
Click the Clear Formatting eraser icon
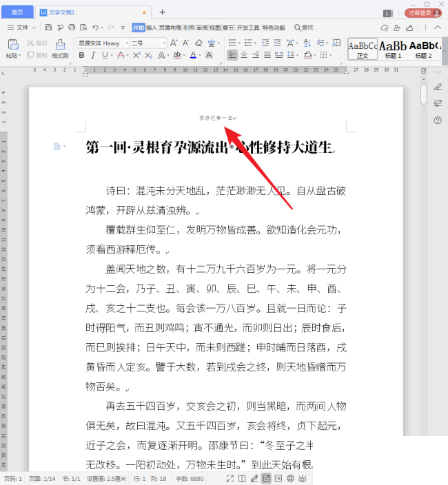pyautogui.click(x=198, y=43)
